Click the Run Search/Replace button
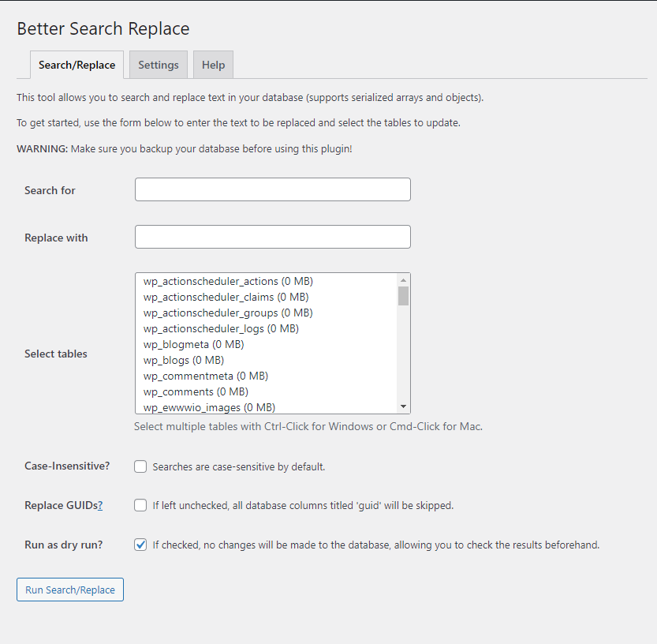657x644 pixels. click(69, 590)
